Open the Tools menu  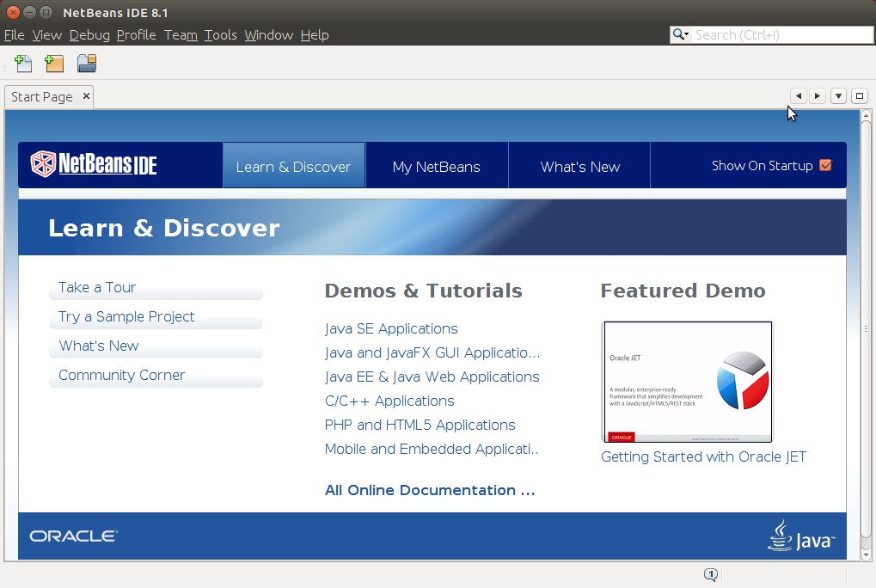[x=221, y=35]
